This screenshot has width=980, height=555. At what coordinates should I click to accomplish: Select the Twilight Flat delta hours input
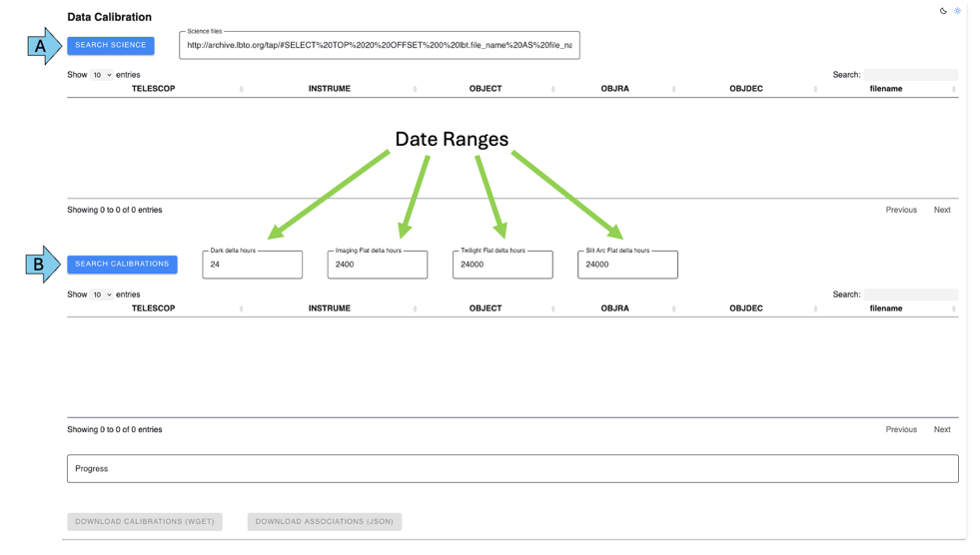coord(501,265)
